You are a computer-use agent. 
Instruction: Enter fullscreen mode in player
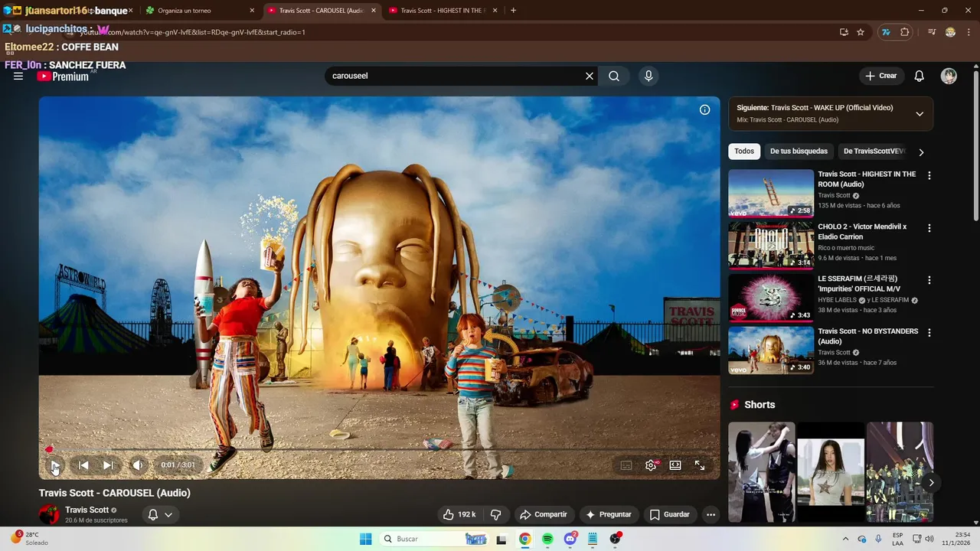(700, 465)
